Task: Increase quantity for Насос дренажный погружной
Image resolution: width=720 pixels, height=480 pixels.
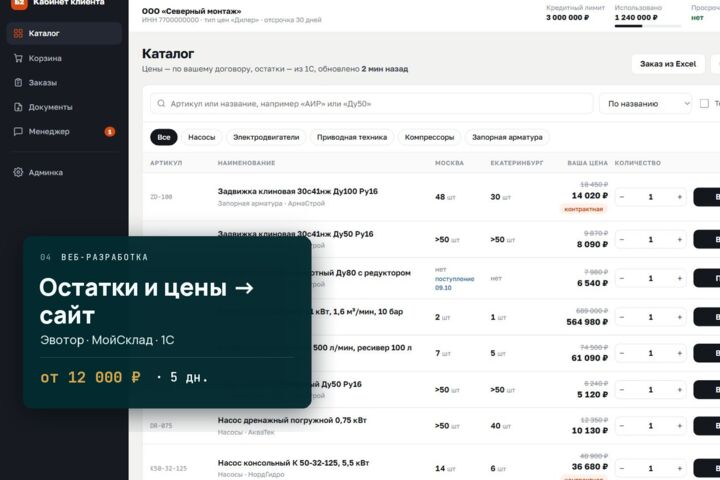Action: 680,426
